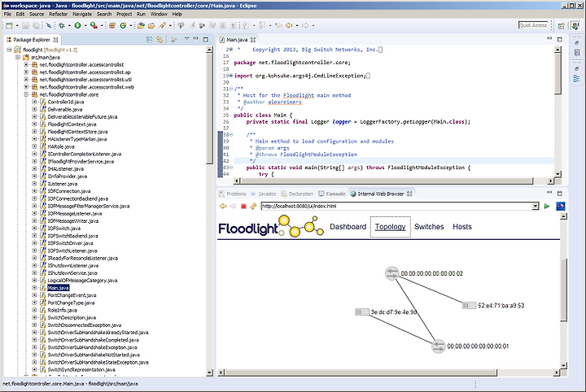Open the Package Explorer view menu triangle
This screenshot has height=392, width=586.
tap(186, 38)
